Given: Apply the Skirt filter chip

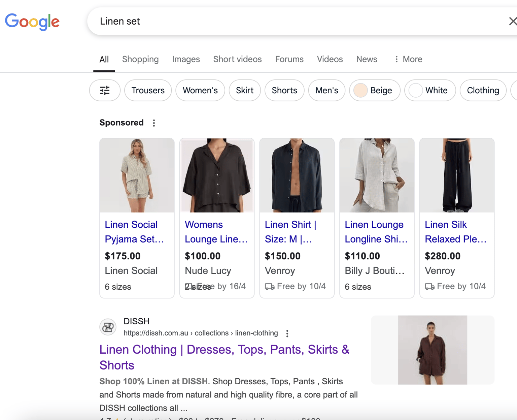Looking at the screenshot, I should click(x=245, y=90).
